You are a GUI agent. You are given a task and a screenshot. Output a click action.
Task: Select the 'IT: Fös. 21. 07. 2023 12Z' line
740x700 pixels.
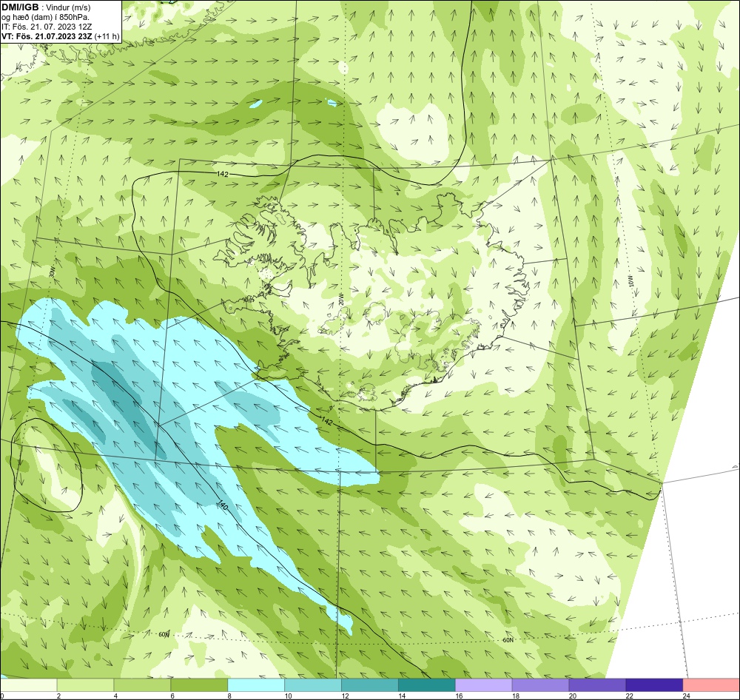click(x=47, y=27)
